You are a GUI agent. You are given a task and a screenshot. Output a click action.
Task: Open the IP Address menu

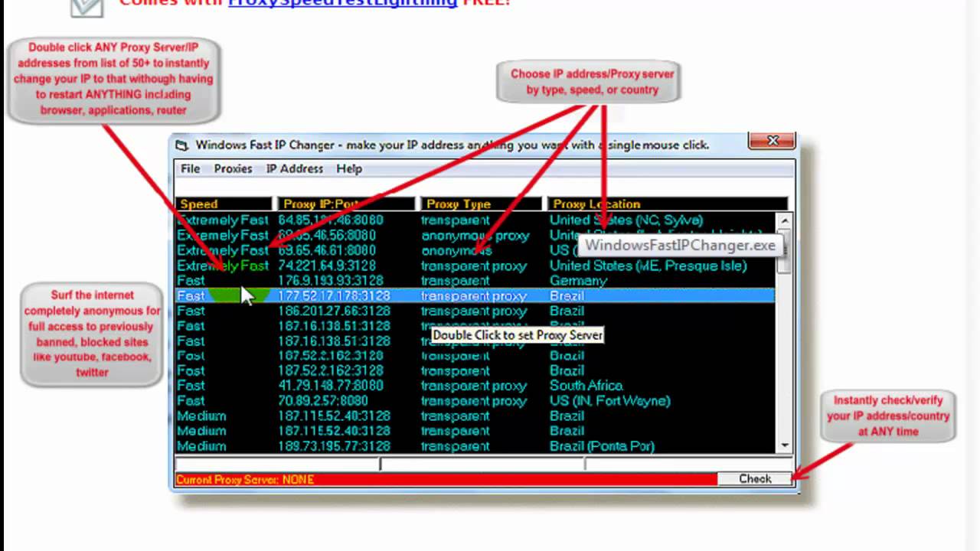coord(295,168)
